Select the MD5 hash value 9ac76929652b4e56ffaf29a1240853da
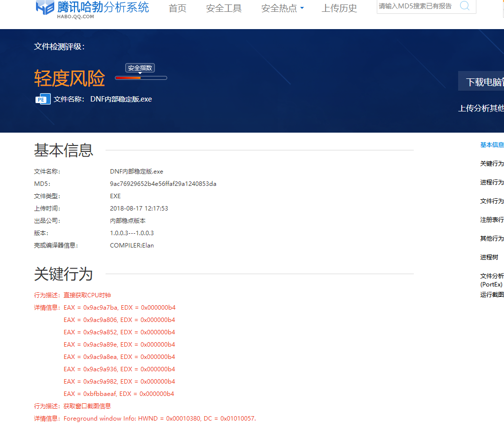Viewport: 504px width, 426px height. pyautogui.click(x=163, y=184)
